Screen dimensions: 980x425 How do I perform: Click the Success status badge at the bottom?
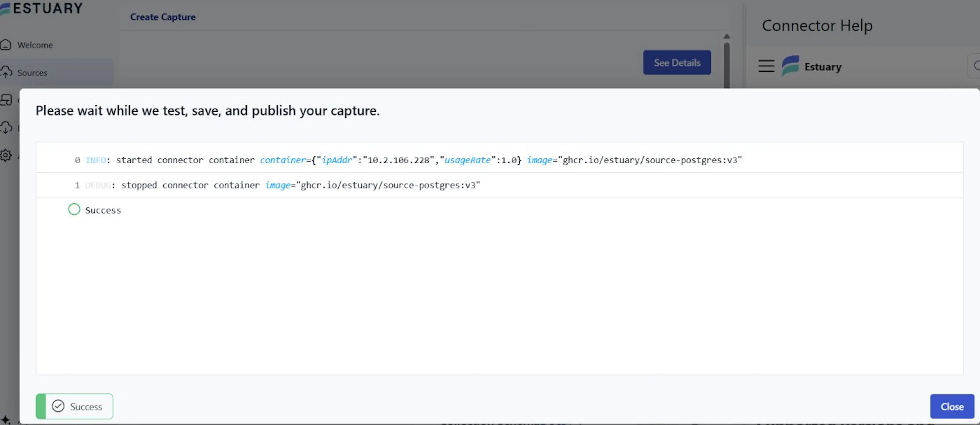pyautogui.click(x=74, y=406)
